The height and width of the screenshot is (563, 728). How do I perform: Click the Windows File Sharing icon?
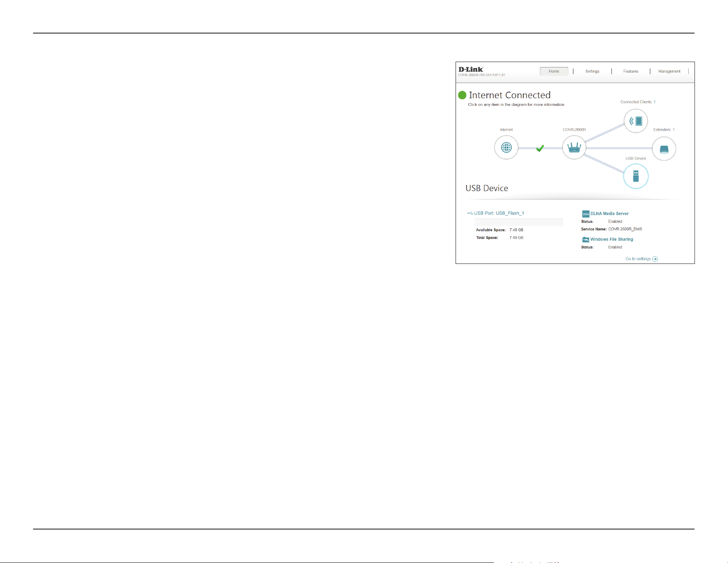586,240
